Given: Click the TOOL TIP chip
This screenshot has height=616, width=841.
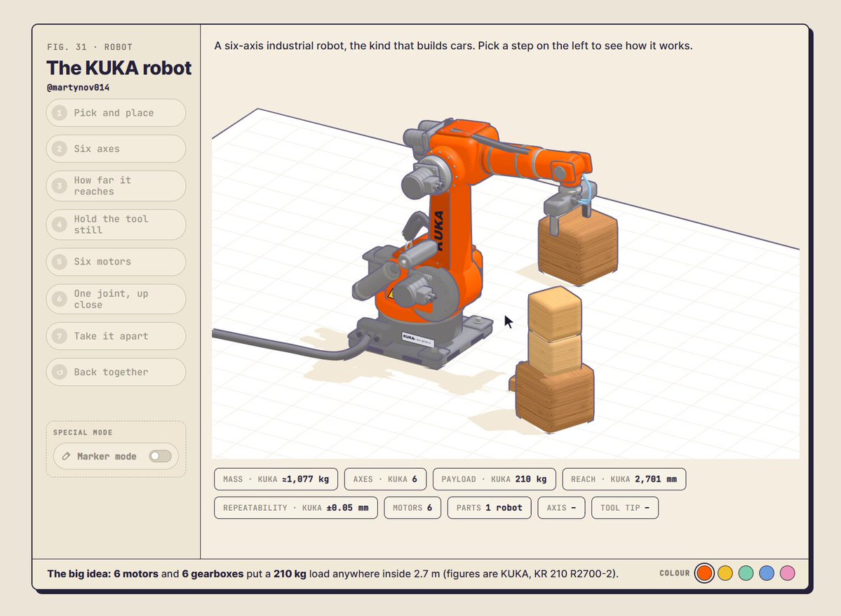Looking at the screenshot, I should pos(625,508).
